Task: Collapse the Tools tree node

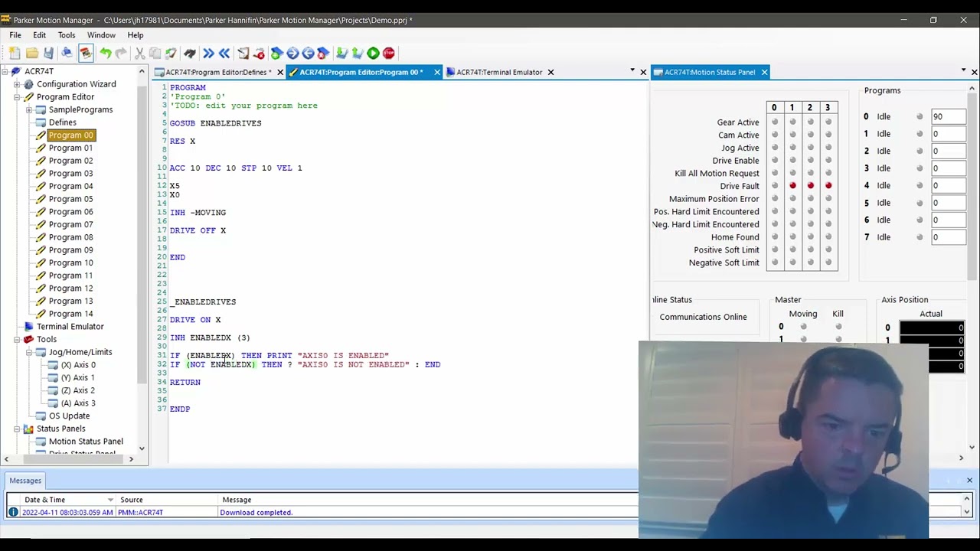Action: (x=17, y=339)
